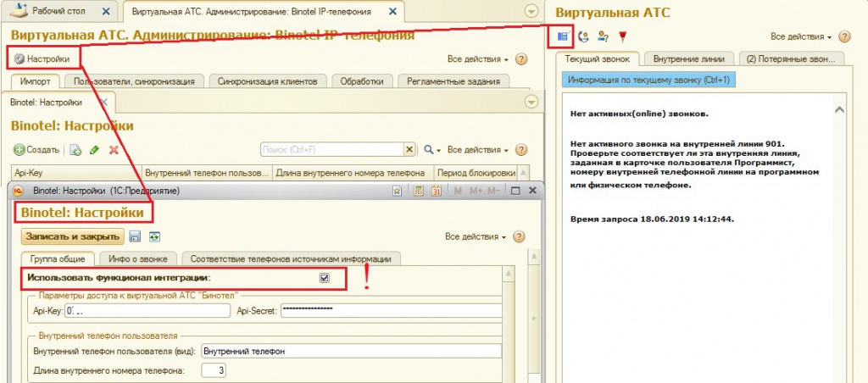Image resolution: width=868 pixels, height=383 pixels.
Task: Click the red funnel icon in Виртуальная АТС
Action: tap(623, 36)
